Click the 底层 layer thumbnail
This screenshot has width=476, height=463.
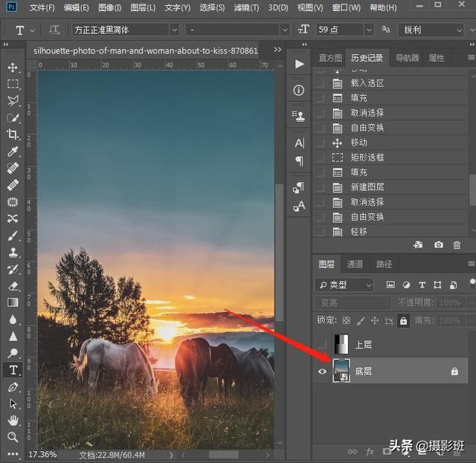(x=341, y=371)
